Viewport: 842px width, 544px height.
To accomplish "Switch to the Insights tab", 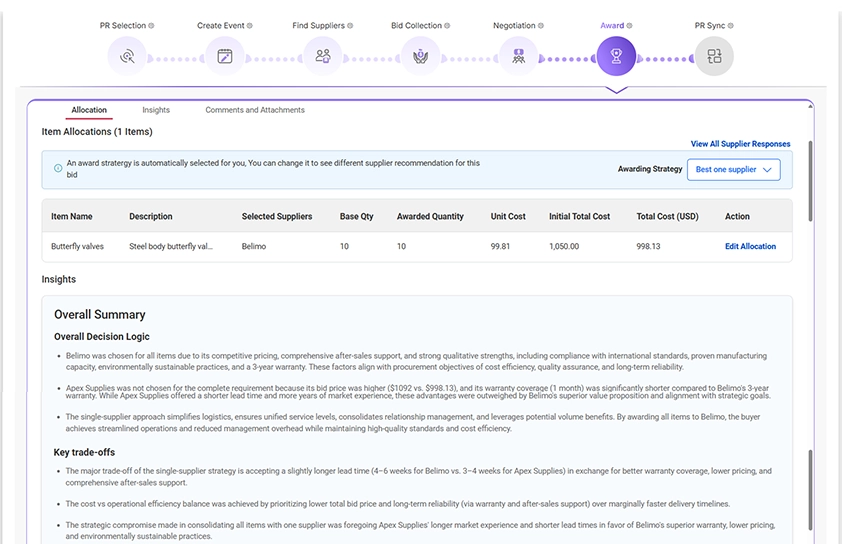I will pos(156,110).
